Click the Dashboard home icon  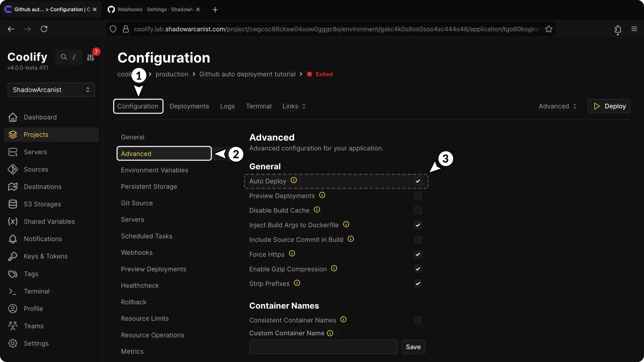pyautogui.click(x=13, y=117)
